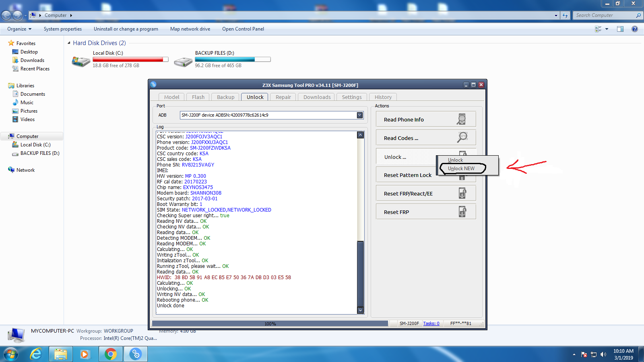Open BACKUP FILES (D:) in navigation tree
The width and height of the screenshot is (644, 362).
[40, 153]
